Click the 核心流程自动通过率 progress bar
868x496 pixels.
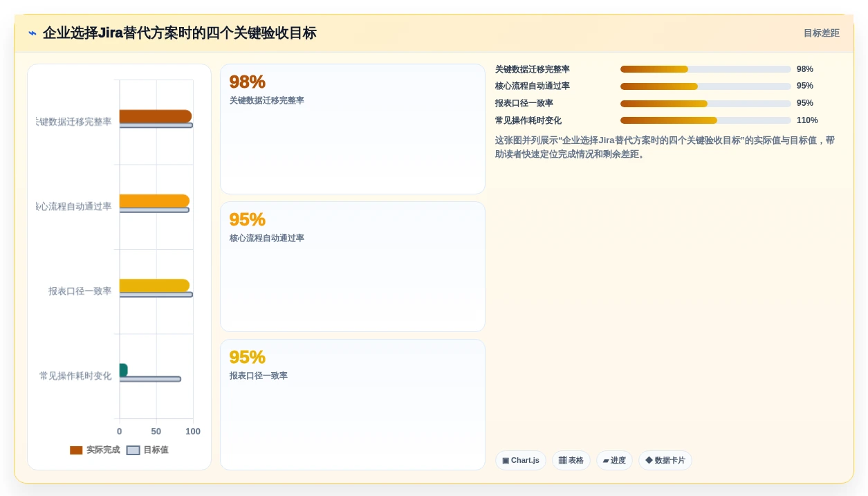(705, 86)
